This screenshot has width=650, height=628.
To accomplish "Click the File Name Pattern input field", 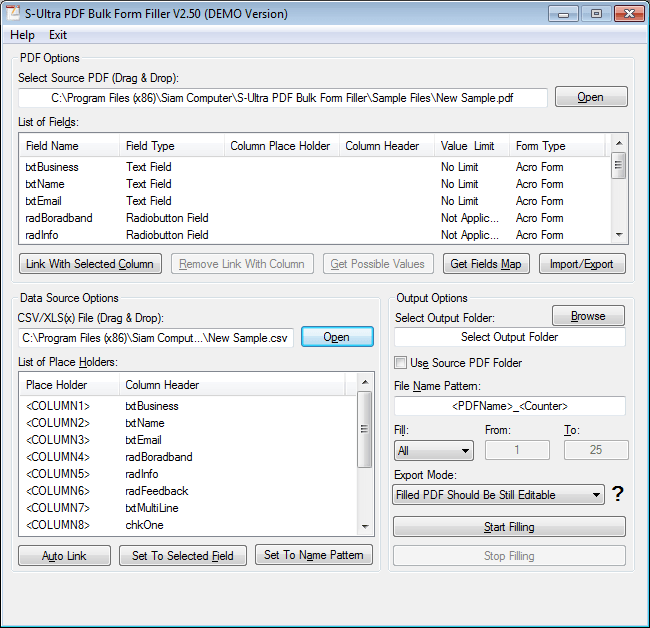I will [509, 406].
